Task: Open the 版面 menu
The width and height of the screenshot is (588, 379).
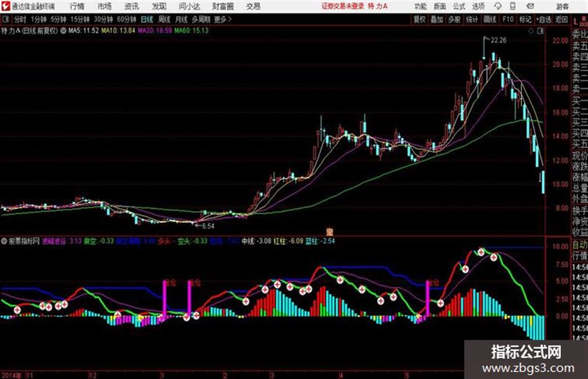Action: 439,6
